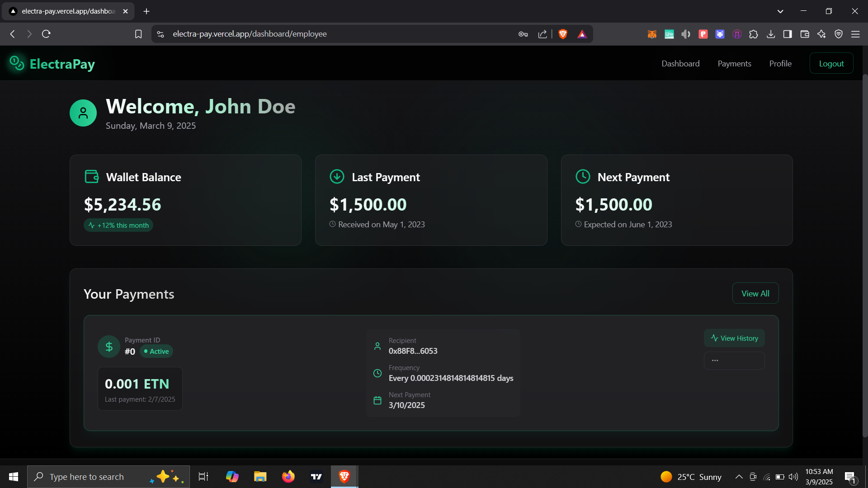
Task: Click View All payments button
Action: pos(755,293)
